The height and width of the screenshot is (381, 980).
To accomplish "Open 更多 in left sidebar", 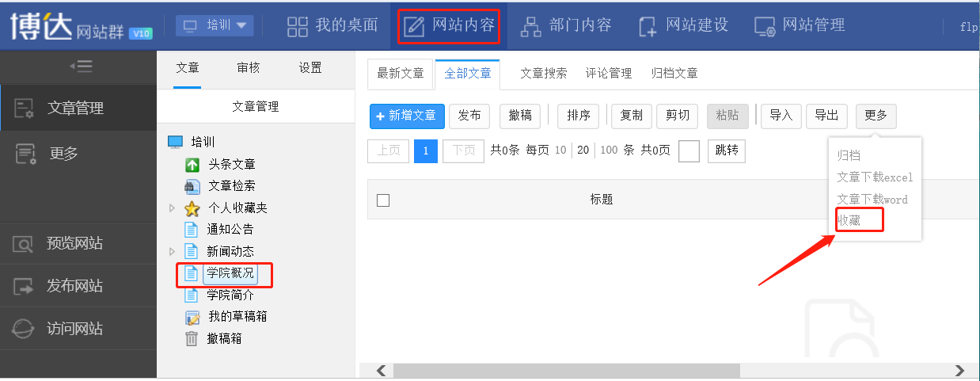I will pos(78,153).
